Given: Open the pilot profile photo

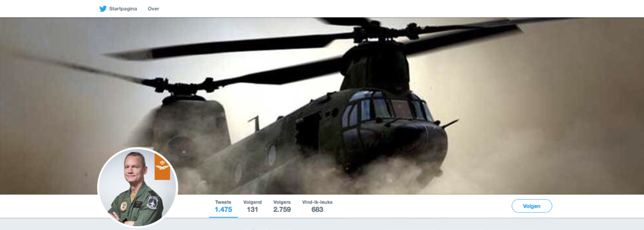Looking at the screenshot, I should pyautogui.click(x=138, y=187).
